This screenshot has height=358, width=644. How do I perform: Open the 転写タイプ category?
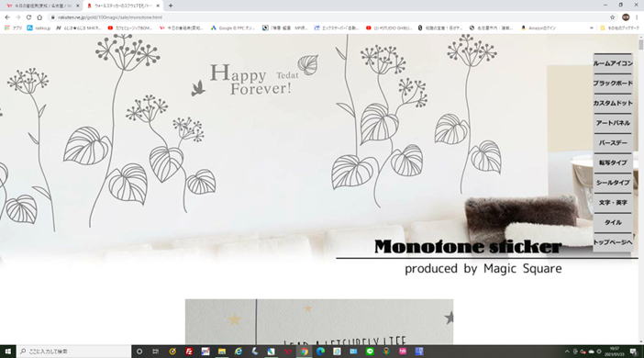(x=613, y=162)
